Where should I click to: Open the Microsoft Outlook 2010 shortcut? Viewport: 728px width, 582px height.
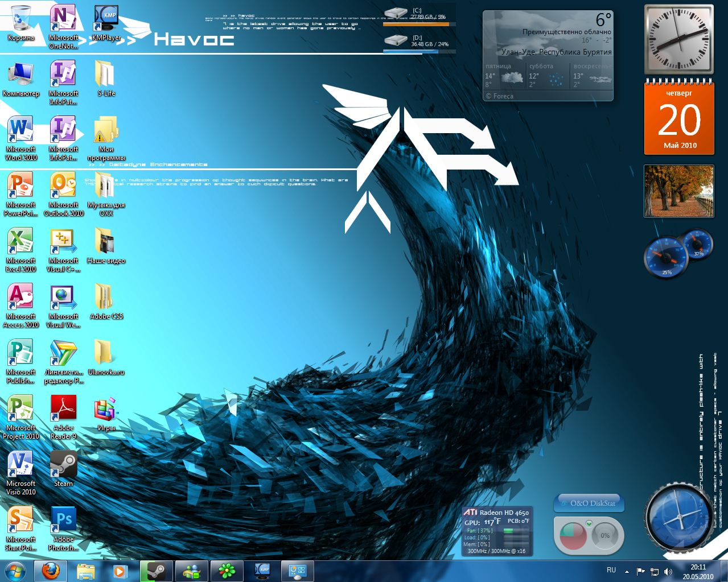63,187
